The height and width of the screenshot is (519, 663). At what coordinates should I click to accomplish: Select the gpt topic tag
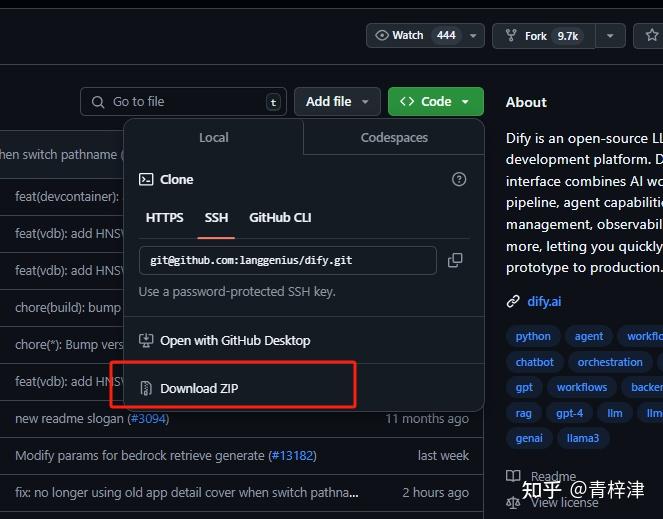click(x=524, y=387)
